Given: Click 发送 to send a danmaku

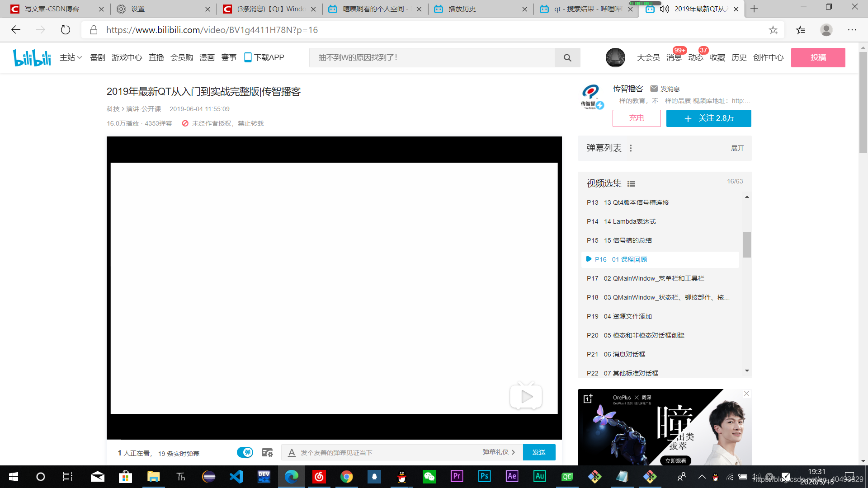Looking at the screenshot, I should point(539,452).
